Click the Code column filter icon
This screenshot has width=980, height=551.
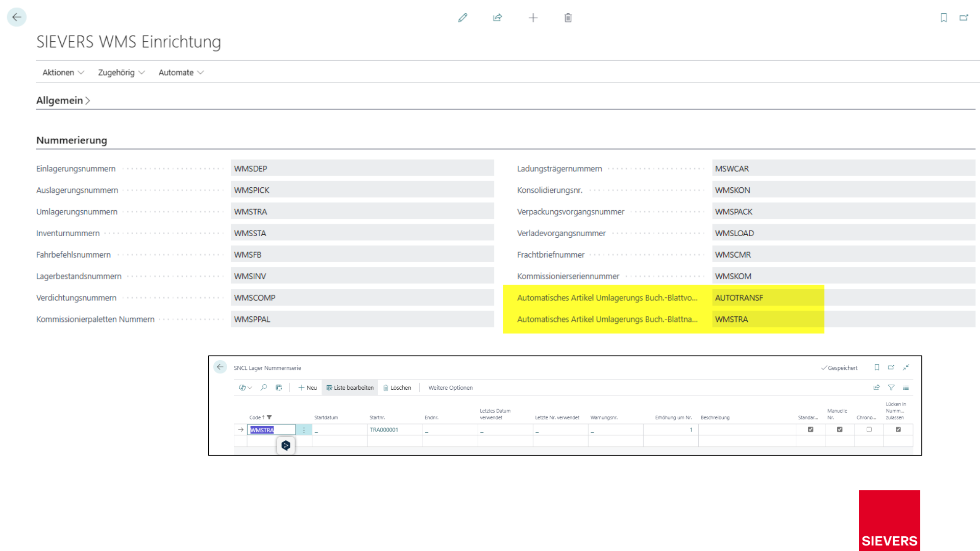269,417
